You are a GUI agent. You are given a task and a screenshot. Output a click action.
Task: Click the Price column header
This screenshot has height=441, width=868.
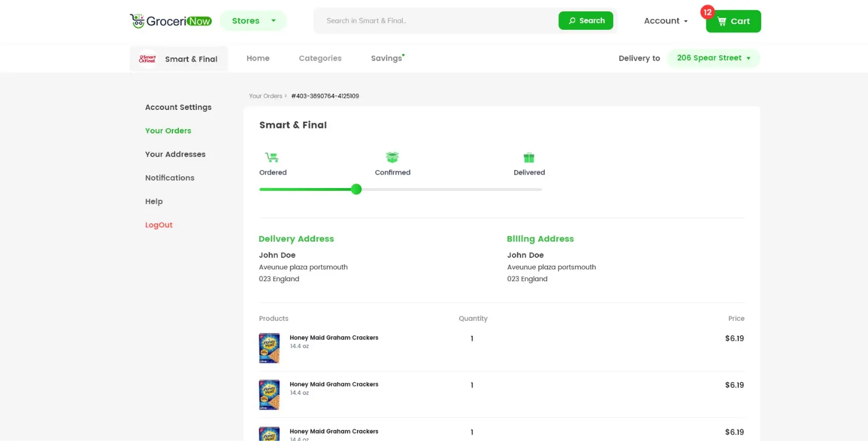(x=736, y=319)
